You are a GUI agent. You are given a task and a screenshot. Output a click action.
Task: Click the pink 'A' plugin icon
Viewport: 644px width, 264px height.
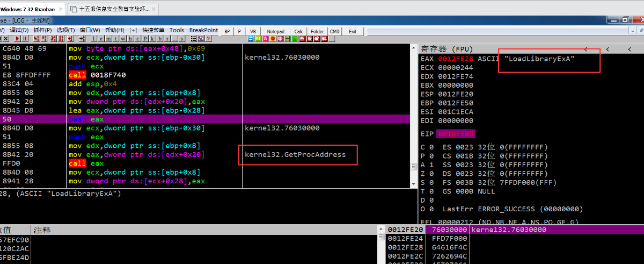[265, 38]
